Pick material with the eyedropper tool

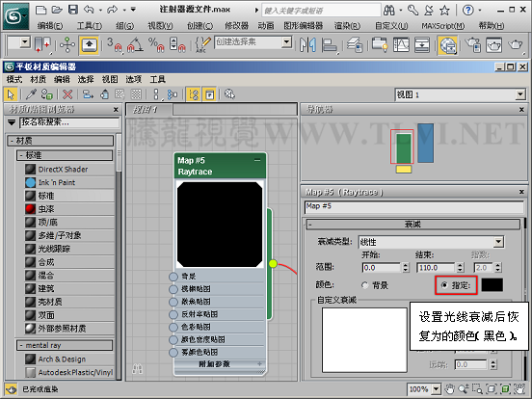(31, 94)
